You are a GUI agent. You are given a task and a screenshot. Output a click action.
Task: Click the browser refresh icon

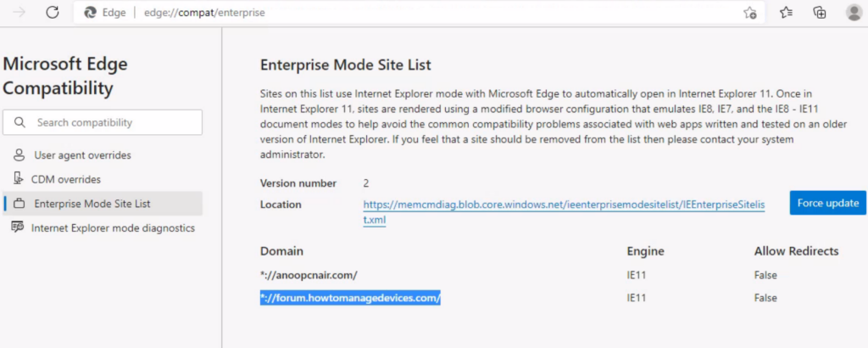53,12
